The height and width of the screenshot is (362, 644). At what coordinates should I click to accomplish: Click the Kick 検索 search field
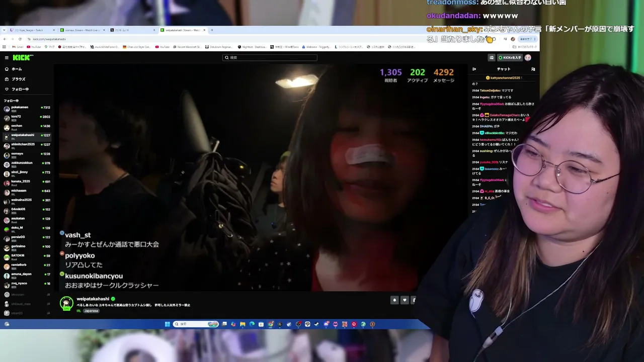(270, 58)
